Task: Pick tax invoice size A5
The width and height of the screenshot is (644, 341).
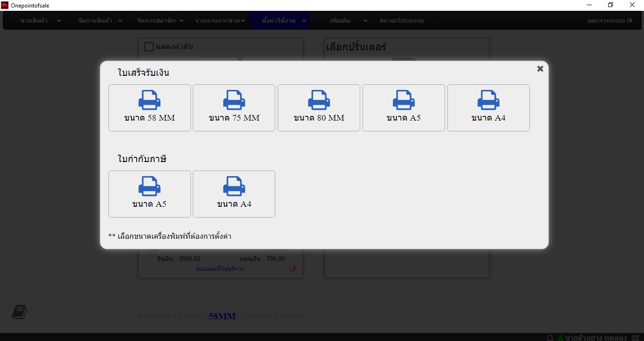Action: pyautogui.click(x=149, y=194)
